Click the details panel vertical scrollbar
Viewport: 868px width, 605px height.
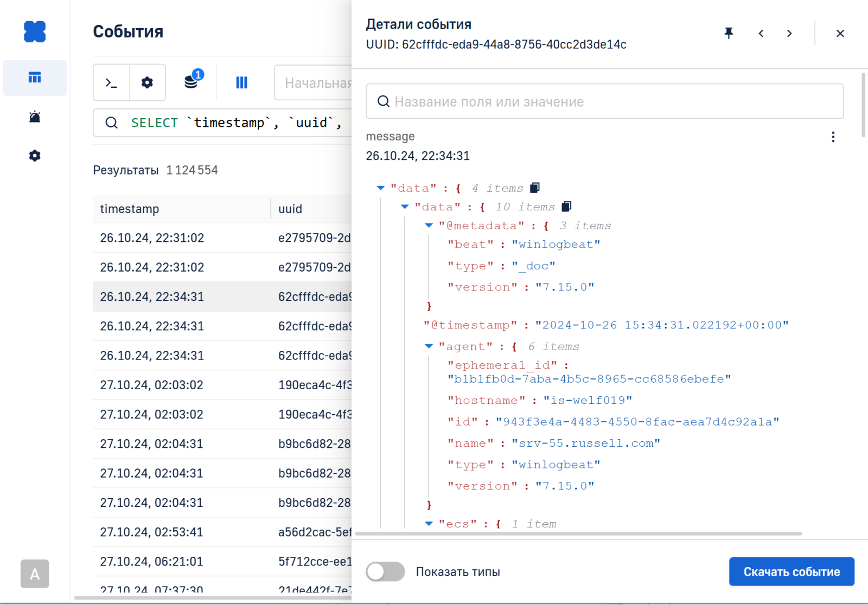[x=863, y=105]
